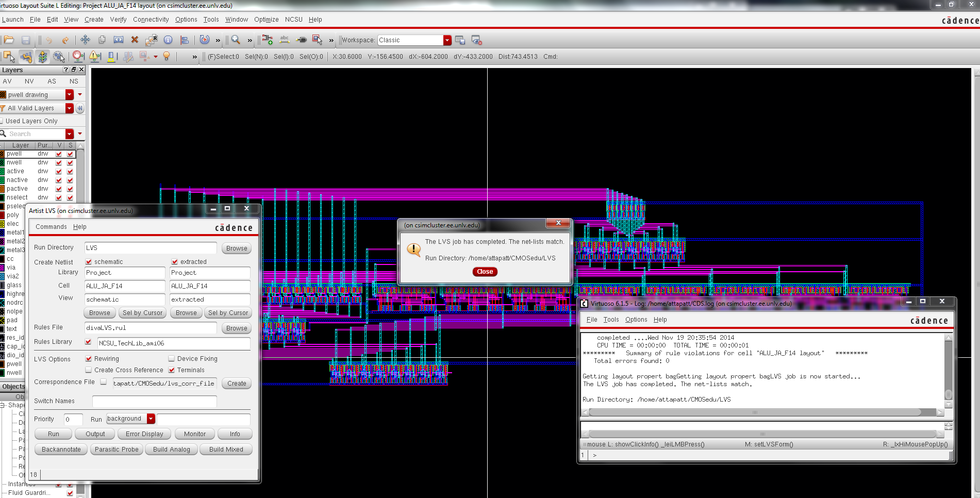Open the Launch menu
The height and width of the screenshot is (498, 980).
point(13,20)
